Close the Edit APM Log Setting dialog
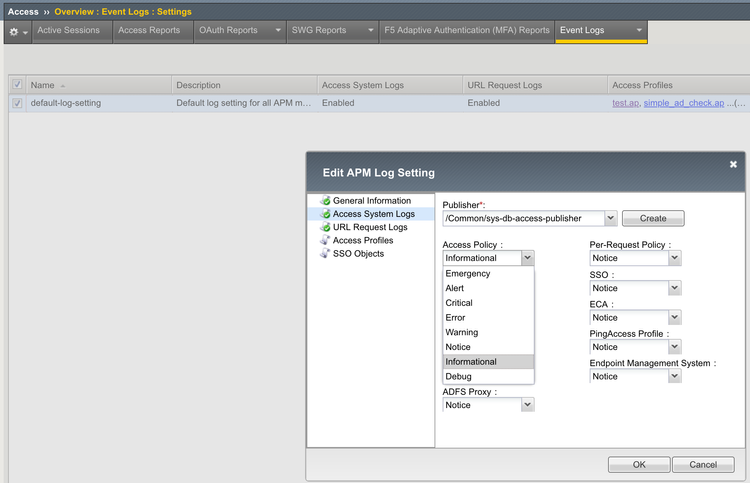Viewport: 750px width, 483px height. pos(733,164)
